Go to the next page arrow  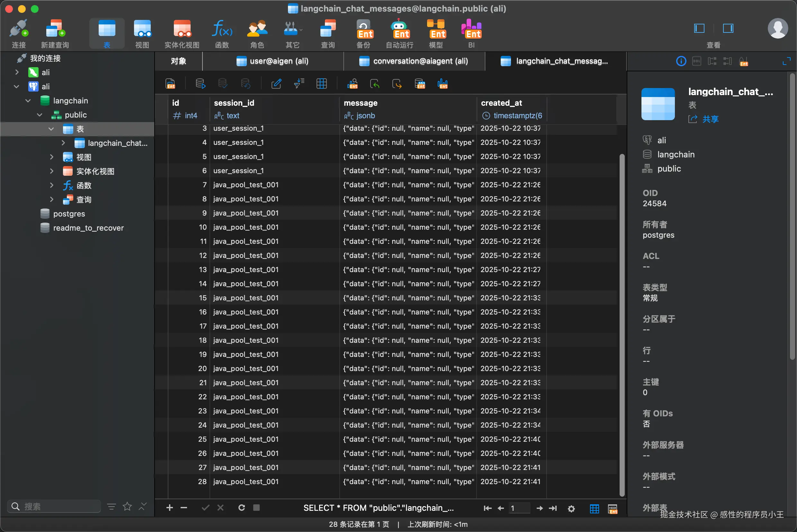[x=539, y=508]
